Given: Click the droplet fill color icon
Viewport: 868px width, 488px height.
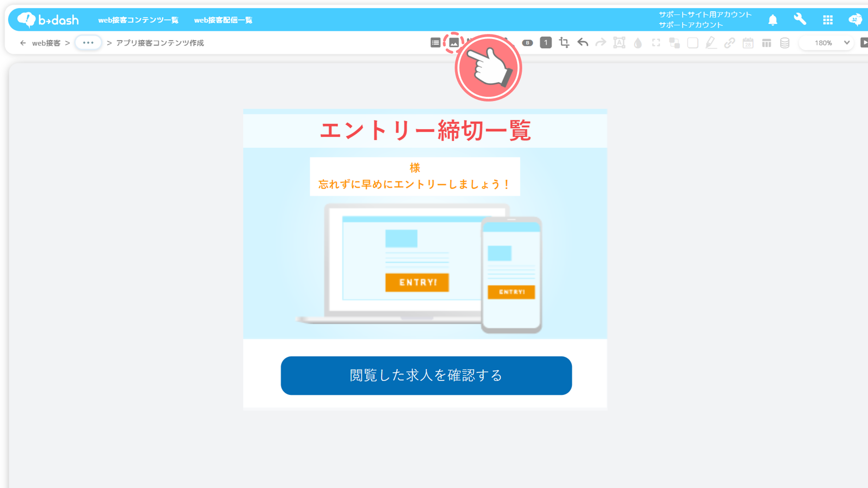Looking at the screenshot, I should pos(637,43).
